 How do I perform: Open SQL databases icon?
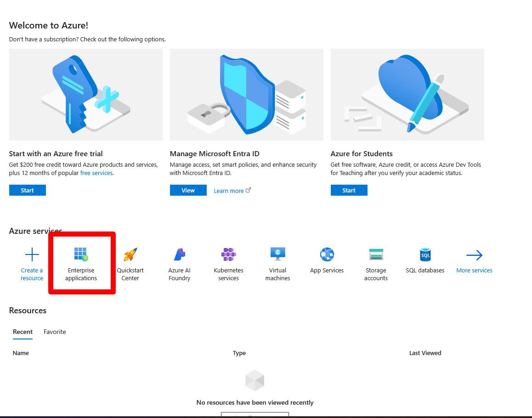click(425, 254)
